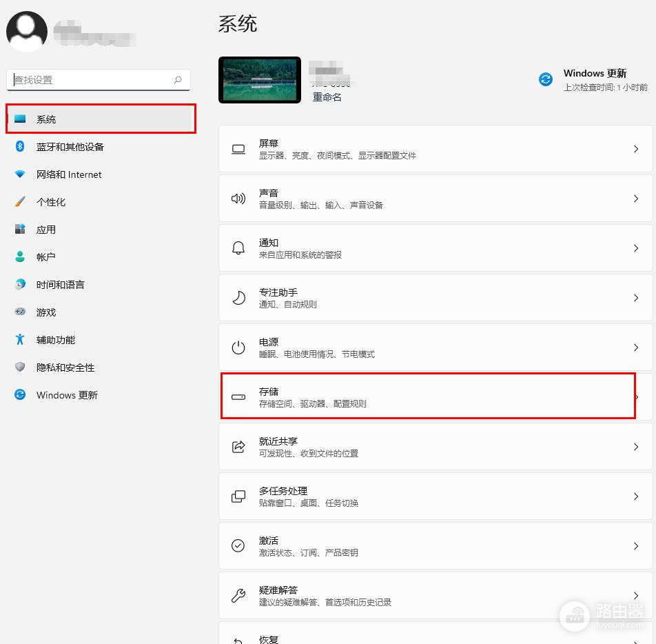Image resolution: width=656 pixels, height=644 pixels.
Task: Expand the 激活 activation chevron
Action: 635,546
